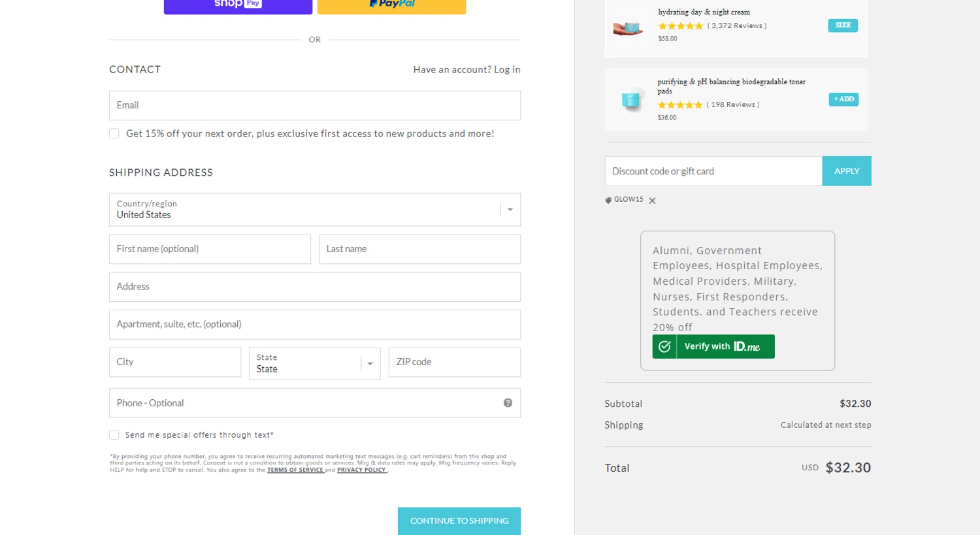Click the five-star rating for hydrating cream

click(x=680, y=26)
